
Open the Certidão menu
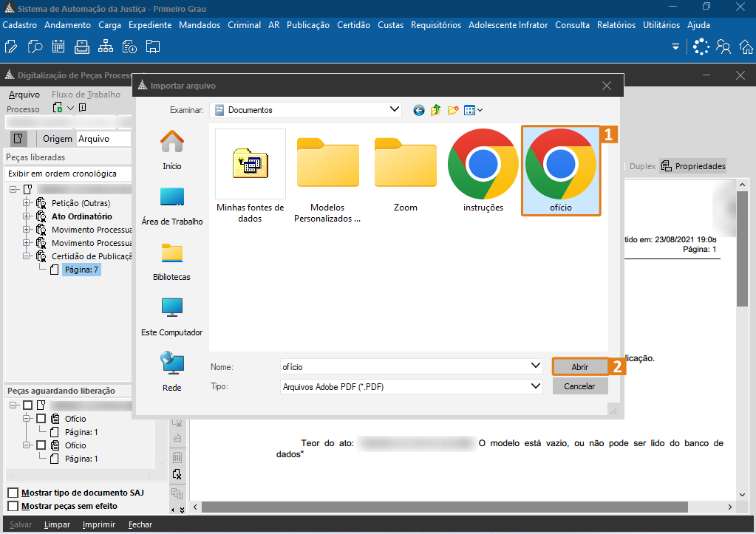coord(353,25)
